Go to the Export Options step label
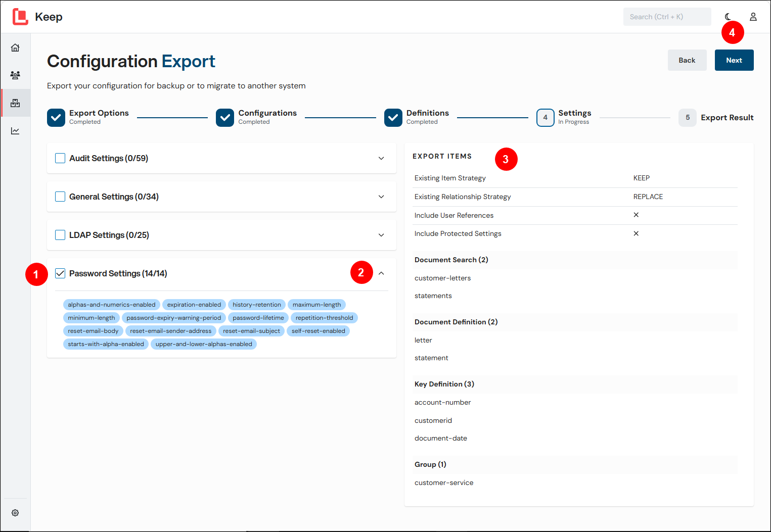Screen dimensions: 771x532 [x=99, y=113]
